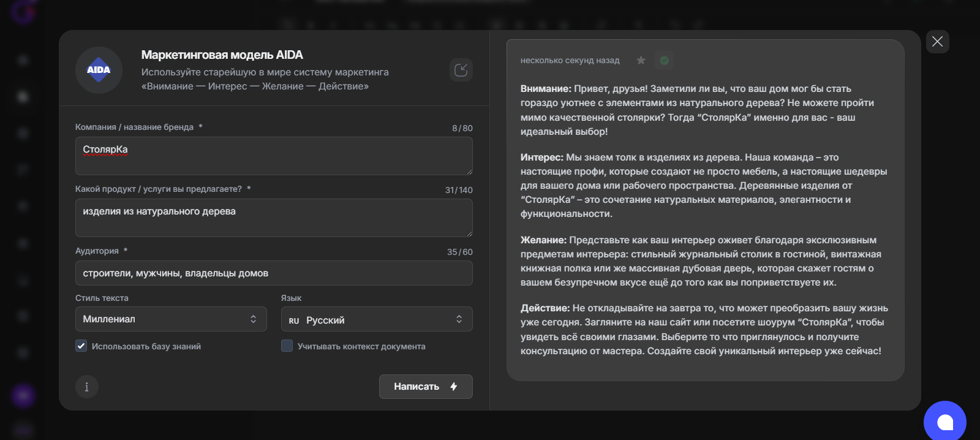Viewport: 980px width, 440px height.
Task: Expand the "Язык" dropdown showing Русский
Action: (377, 319)
